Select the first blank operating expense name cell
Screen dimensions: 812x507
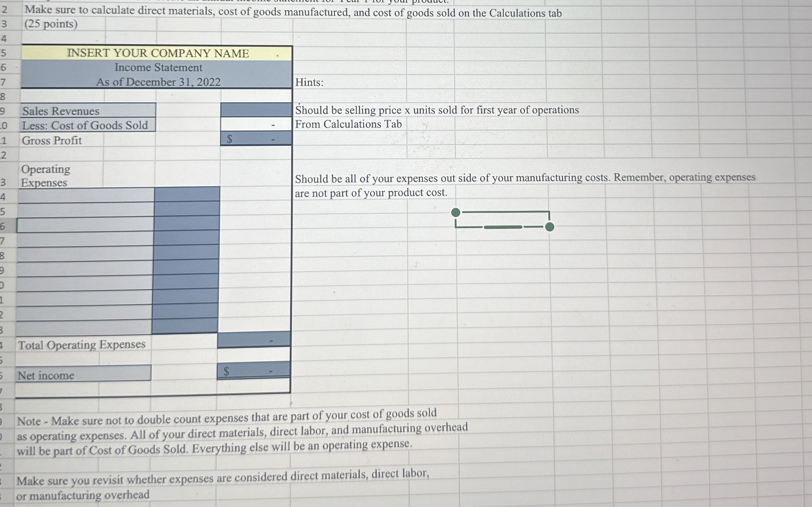pos(86,196)
